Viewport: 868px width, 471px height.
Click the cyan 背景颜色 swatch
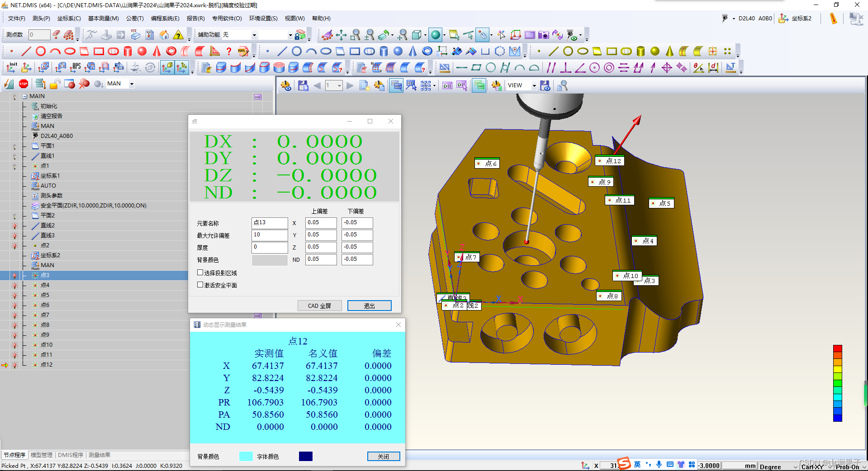[x=246, y=457]
